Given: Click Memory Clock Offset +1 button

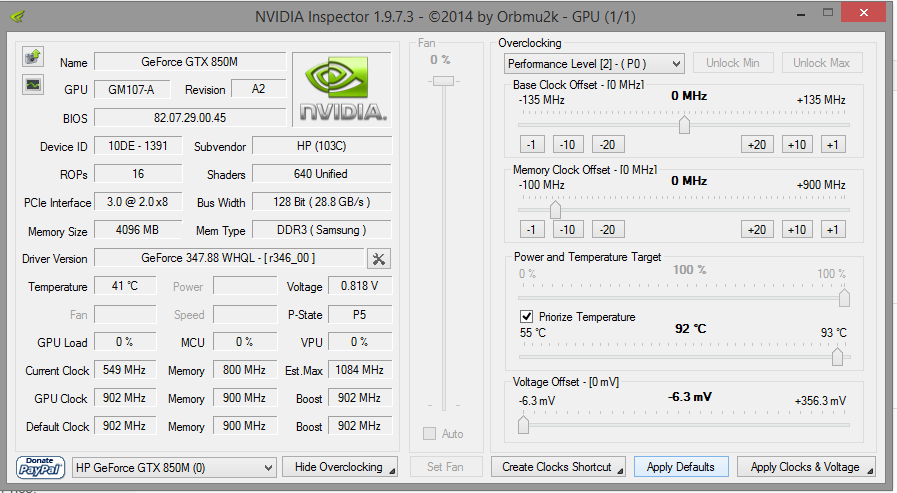Looking at the screenshot, I should pyautogui.click(x=833, y=230).
